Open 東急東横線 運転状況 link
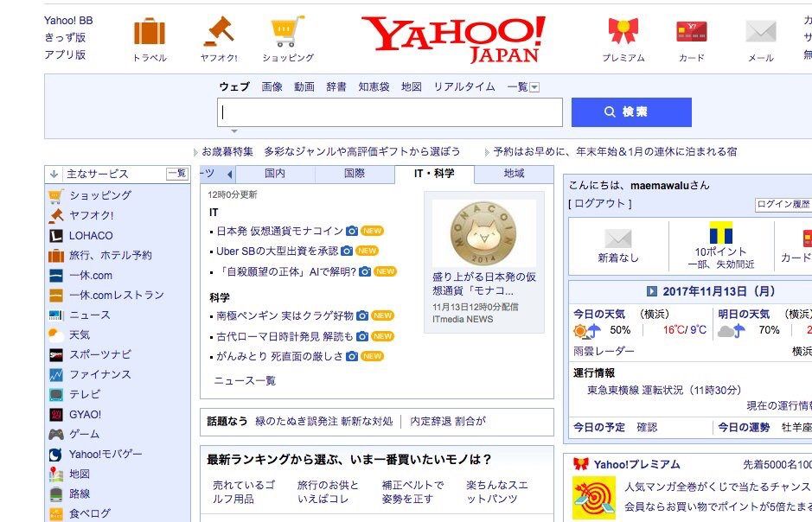 tap(664, 390)
